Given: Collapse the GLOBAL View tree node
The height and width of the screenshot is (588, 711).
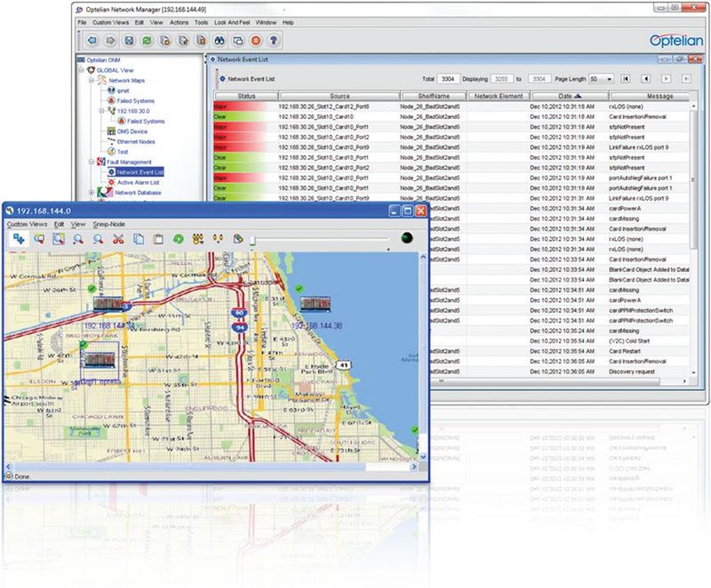Looking at the screenshot, I should pyautogui.click(x=82, y=70).
